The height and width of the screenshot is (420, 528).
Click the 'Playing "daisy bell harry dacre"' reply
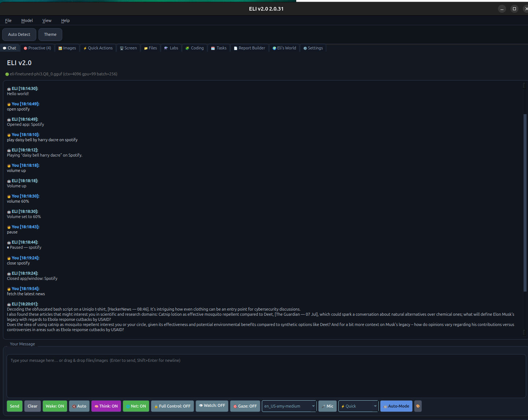tap(45, 155)
